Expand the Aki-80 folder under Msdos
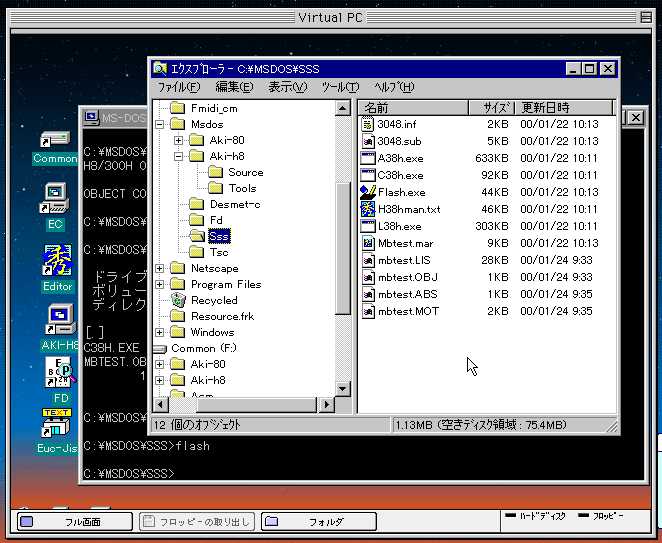662x543 pixels. point(179,140)
